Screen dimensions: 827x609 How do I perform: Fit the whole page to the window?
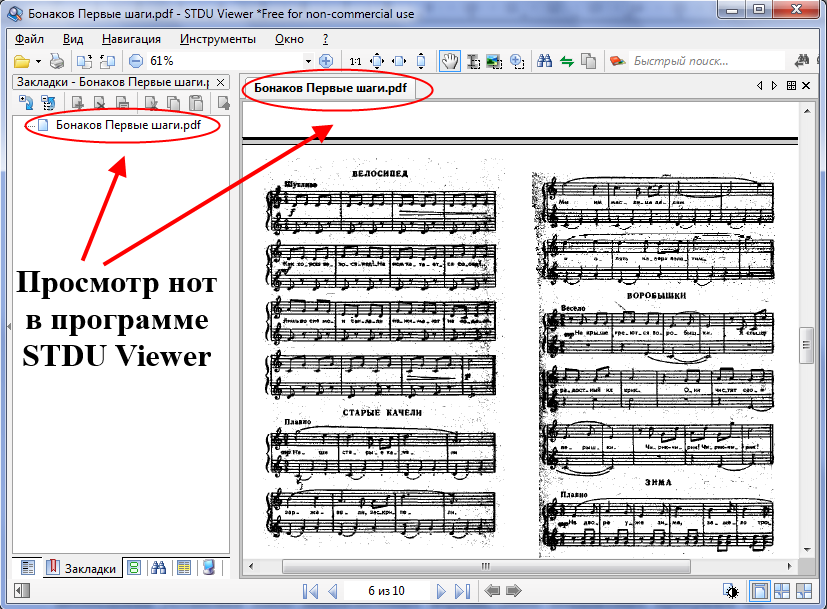378,62
